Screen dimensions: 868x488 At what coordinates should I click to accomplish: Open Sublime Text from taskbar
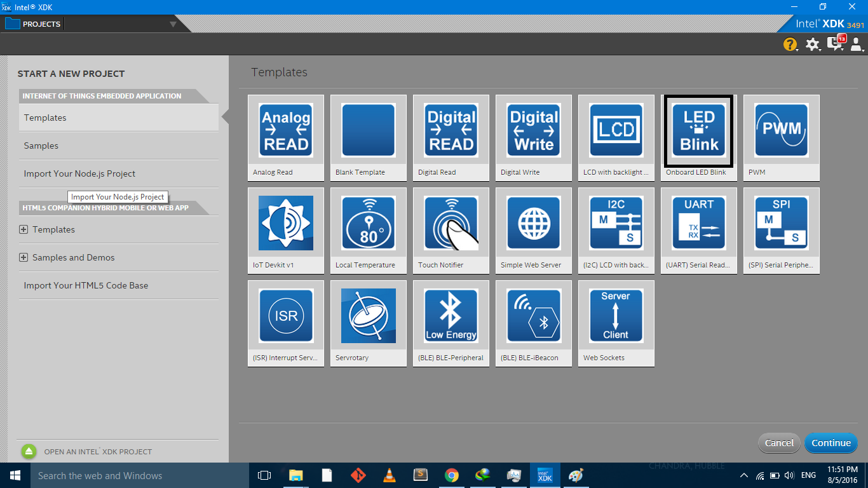pos(421,475)
